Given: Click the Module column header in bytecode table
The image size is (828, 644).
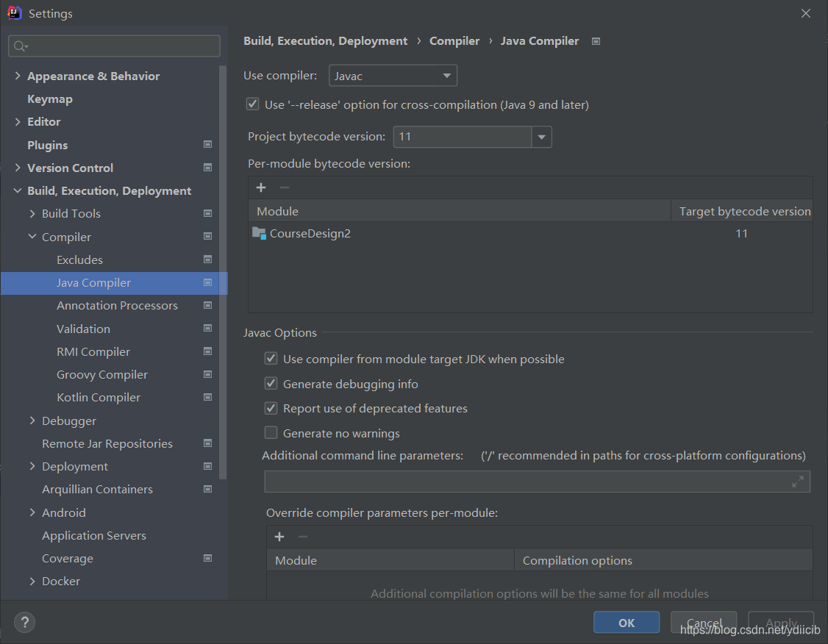Looking at the screenshot, I should pyautogui.click(x=460, y=211).
